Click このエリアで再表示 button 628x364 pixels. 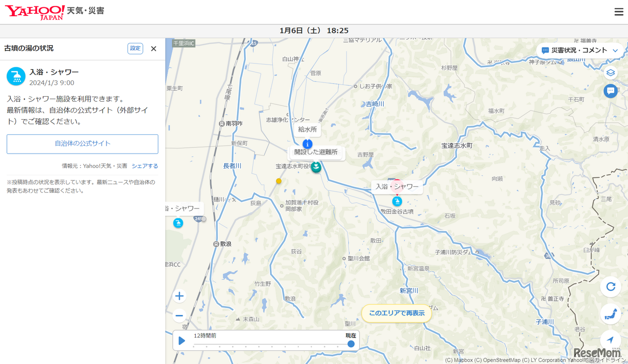click(396, 313)
